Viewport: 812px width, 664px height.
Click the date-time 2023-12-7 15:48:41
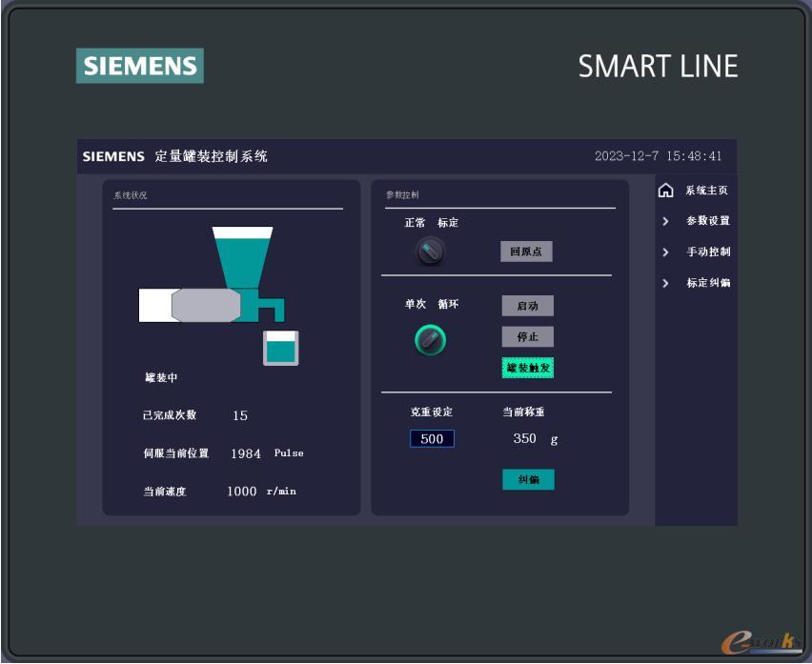tap(658, 156)
